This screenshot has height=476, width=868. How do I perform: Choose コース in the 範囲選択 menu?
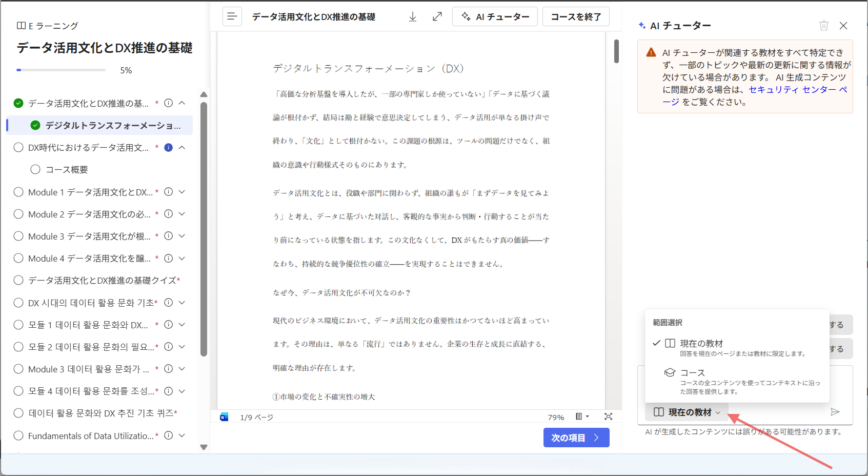[x=737, y=381]
